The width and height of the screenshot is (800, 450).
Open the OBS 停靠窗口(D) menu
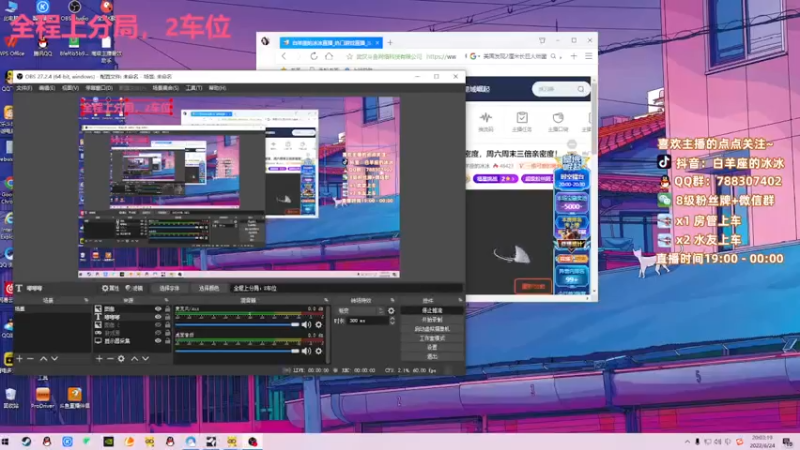tap(99, 88)
